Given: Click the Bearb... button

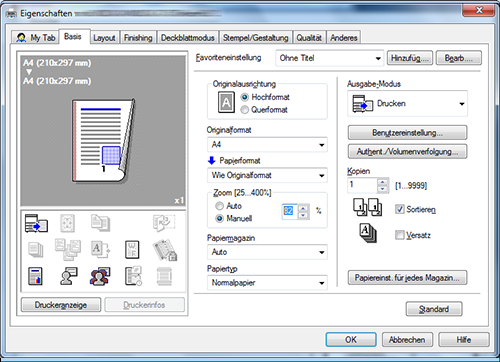Looking at the screenshot, I should 459,58.
